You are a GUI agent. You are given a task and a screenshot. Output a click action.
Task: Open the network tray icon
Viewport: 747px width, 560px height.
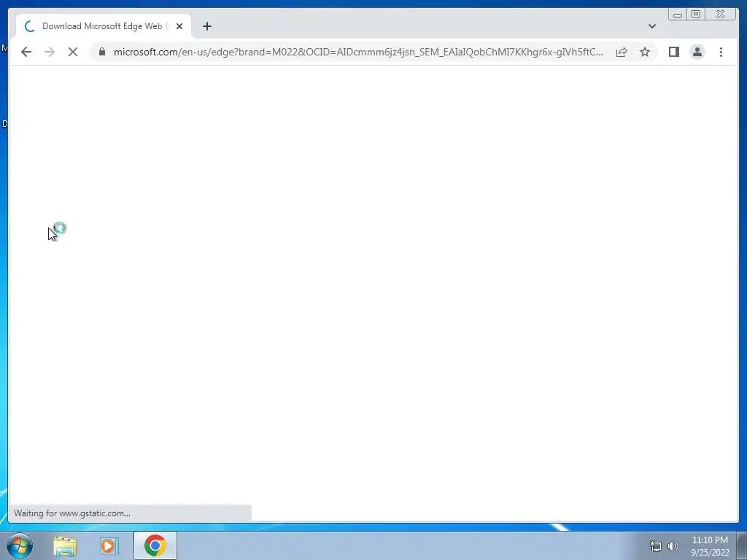click(656, 546)
